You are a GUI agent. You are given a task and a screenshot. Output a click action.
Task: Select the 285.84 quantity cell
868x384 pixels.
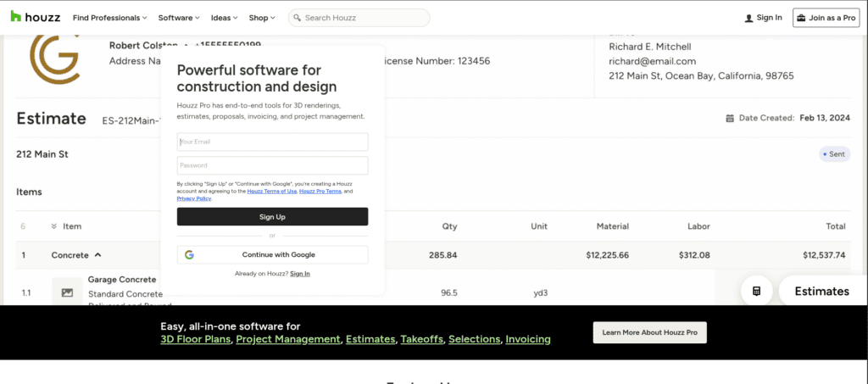pyautogui.click(x=442, y=255)
